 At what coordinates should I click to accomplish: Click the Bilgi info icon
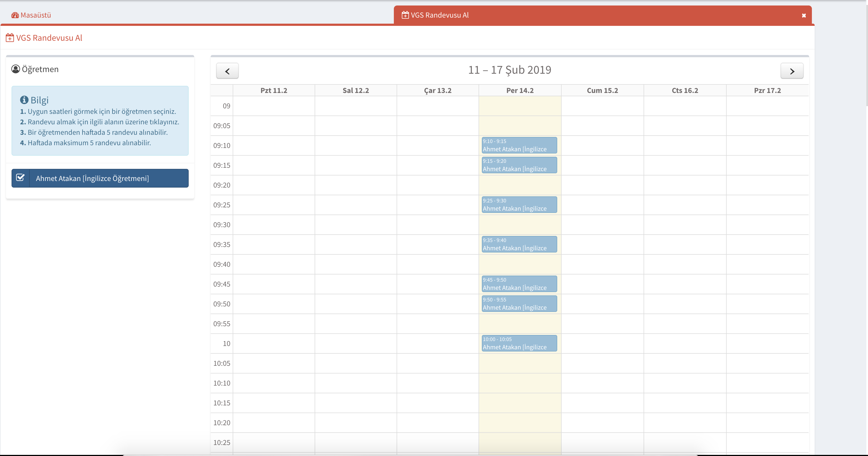(24, 100)
